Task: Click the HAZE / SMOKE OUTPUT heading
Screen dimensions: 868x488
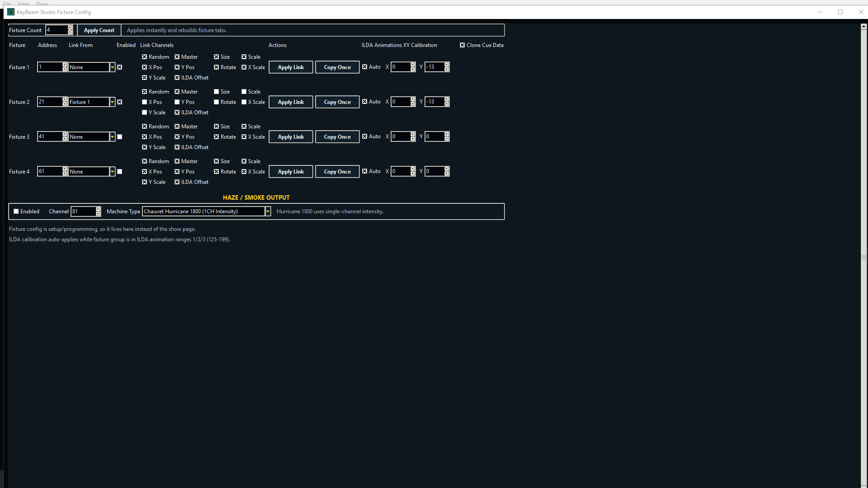Action: coord(256,197)
